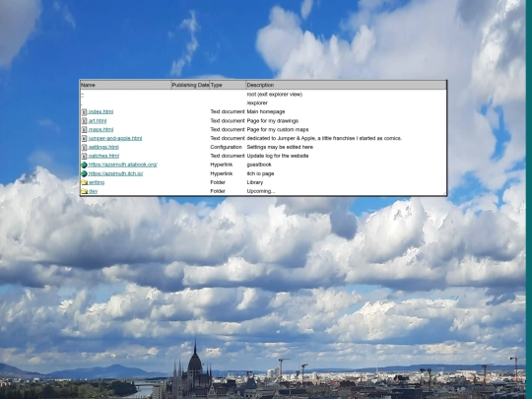The image size is (532, 399).
Task: Click the 'Text document' type cell in the index.html row
Action: [x=228, y=111]
